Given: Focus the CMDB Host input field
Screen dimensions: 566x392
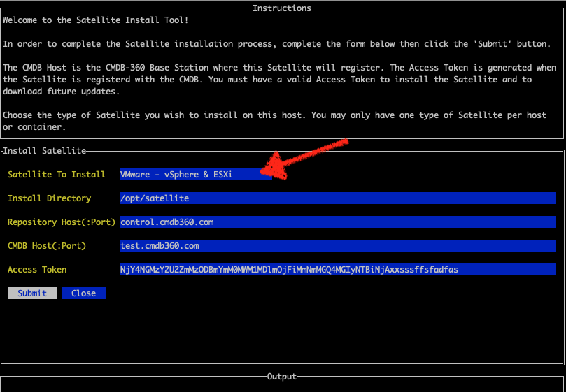Looking at the screenshot, I should [338, 246].
